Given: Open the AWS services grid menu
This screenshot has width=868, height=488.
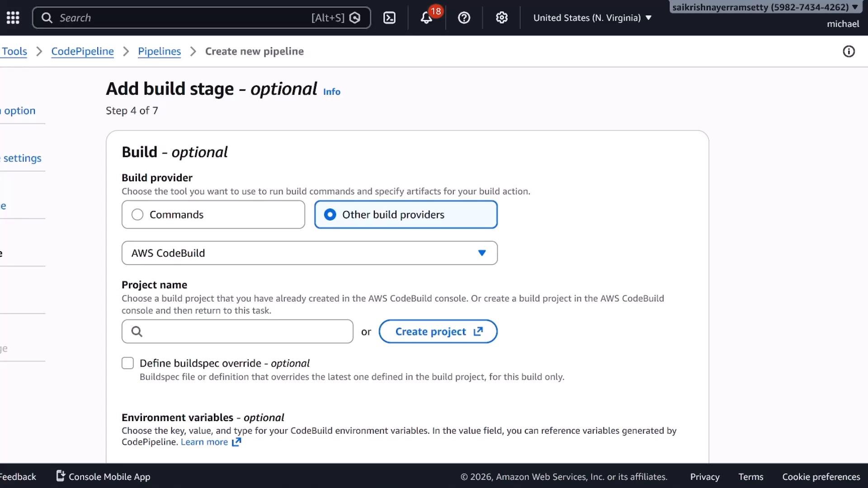Looking at the screenshot, I should point(13,18).
